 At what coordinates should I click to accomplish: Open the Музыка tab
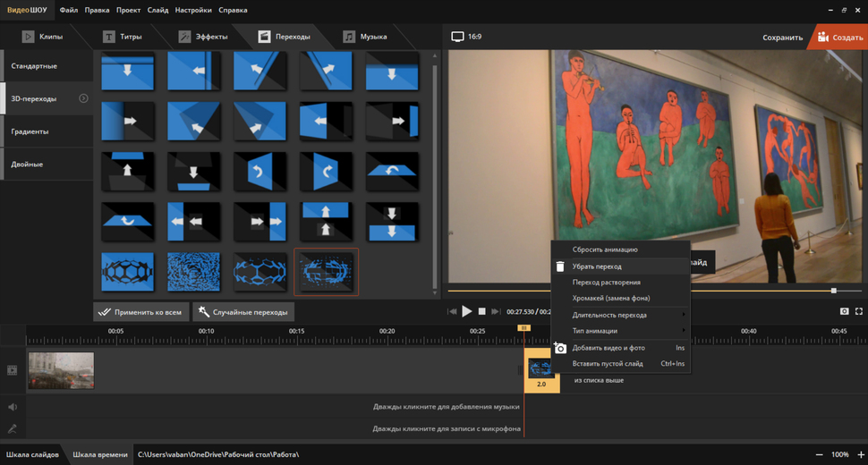(365, 37)
